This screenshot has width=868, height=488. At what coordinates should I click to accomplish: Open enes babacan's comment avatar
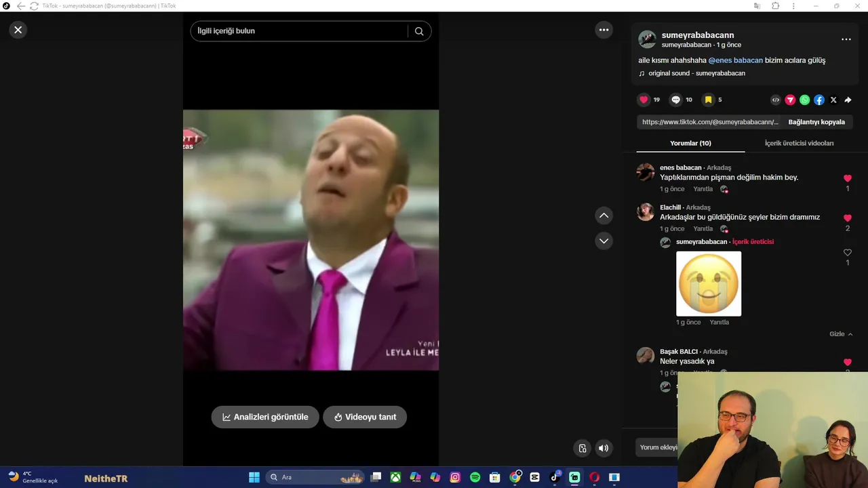[x=646, y=172]
